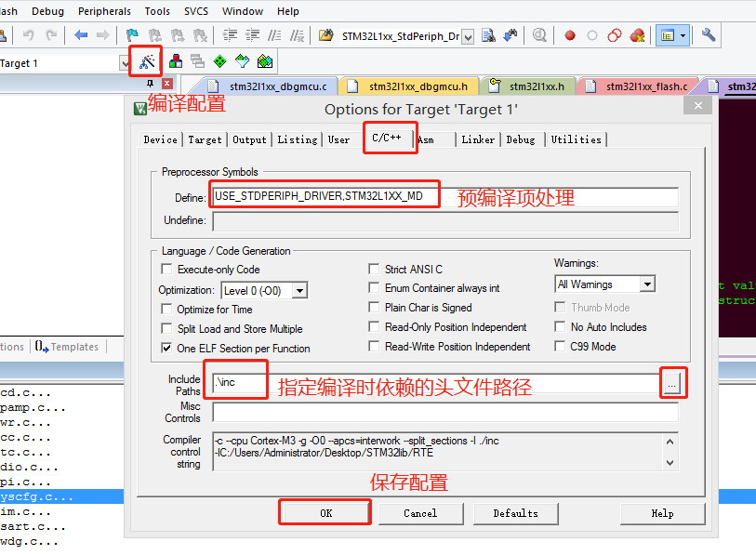
Task: Open the Warnings dropdown showing All Warnings
Action: (x=648, y=283)
